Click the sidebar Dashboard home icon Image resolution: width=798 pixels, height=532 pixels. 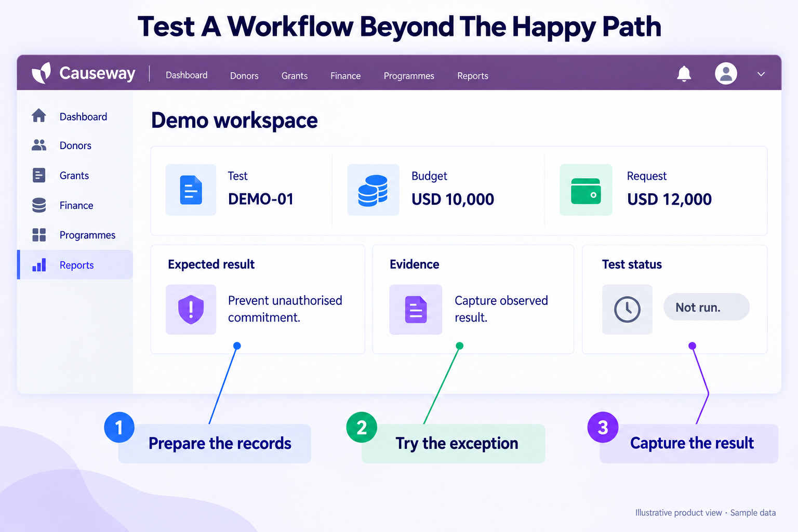click(39, 115)
